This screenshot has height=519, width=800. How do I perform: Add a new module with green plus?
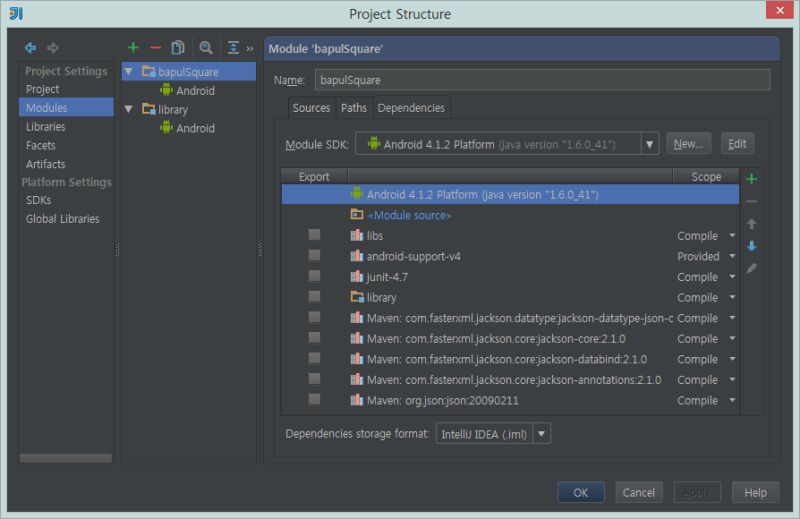coord(133,47)
